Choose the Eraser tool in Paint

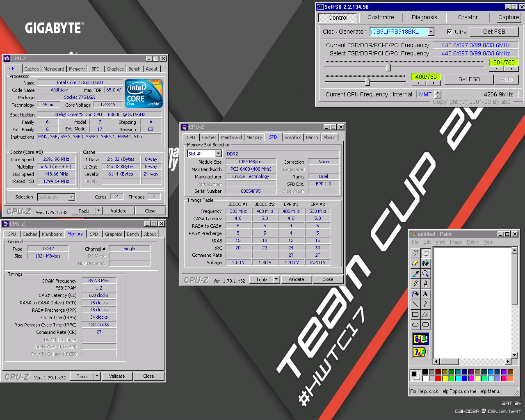(415, 263)
